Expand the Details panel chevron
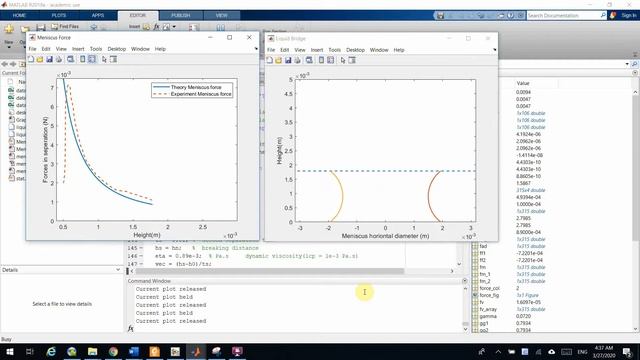Screen dimensions: 640x360 coord(118,270)
